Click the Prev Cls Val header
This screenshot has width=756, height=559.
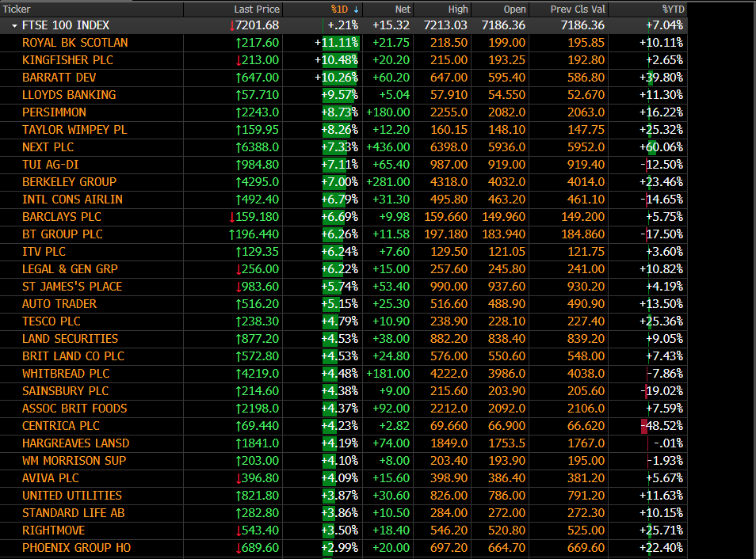pos(578,10)
